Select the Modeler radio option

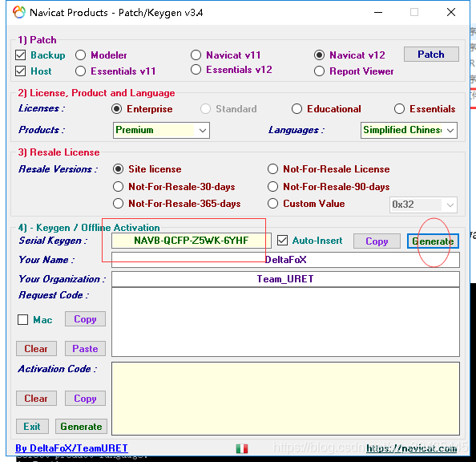click(x=80, y=55)
